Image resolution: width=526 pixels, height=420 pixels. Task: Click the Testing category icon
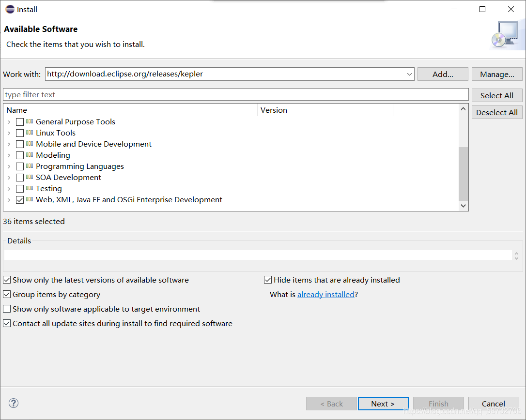pos(30,188)
